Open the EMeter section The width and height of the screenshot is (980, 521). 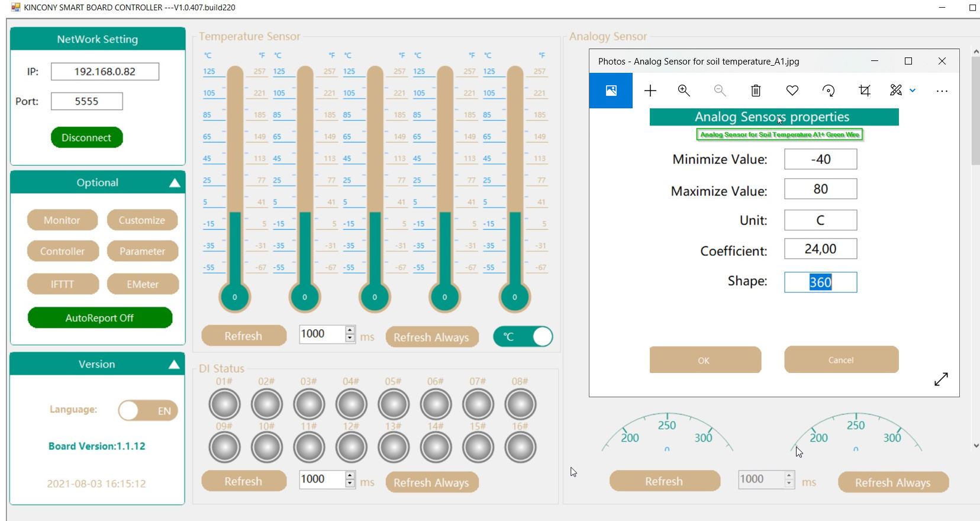143,284
